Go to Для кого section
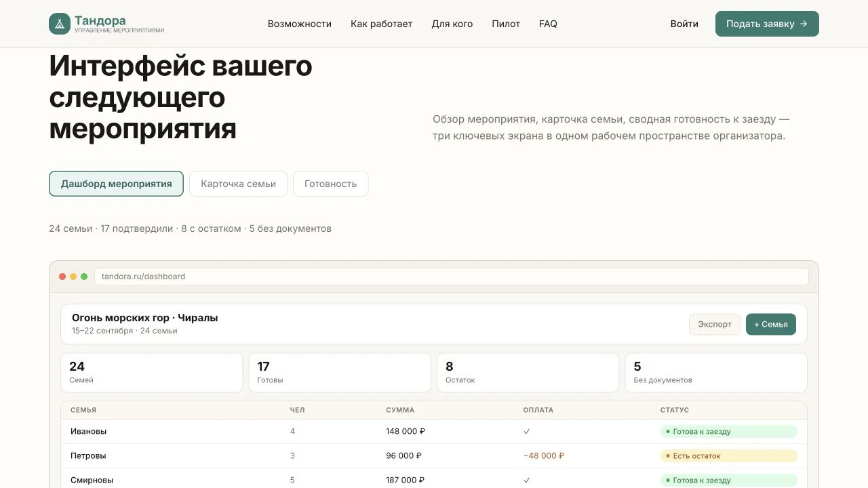 coord(452,24)
